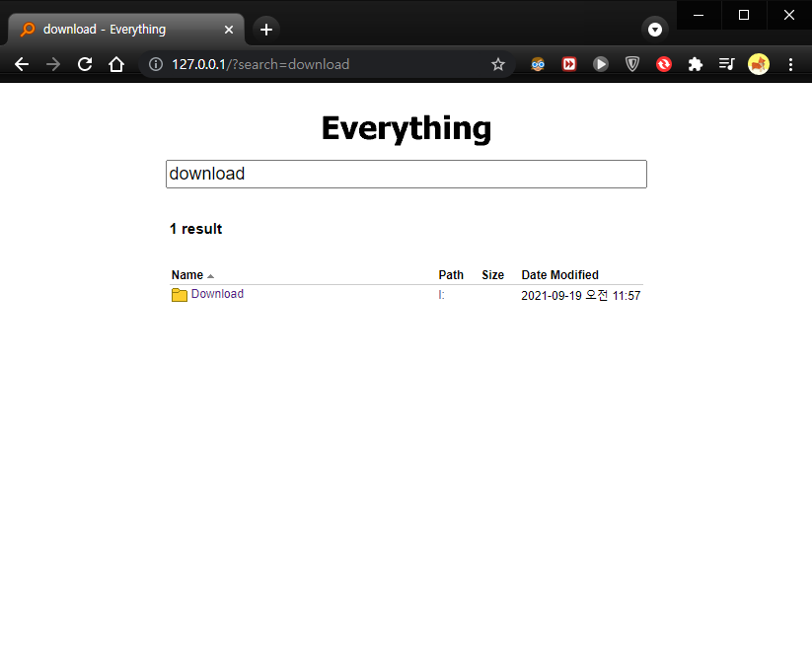
Task: Open the Extensions puzzle-piece menu
Action: pyautogui.click(x=696, y=64)
